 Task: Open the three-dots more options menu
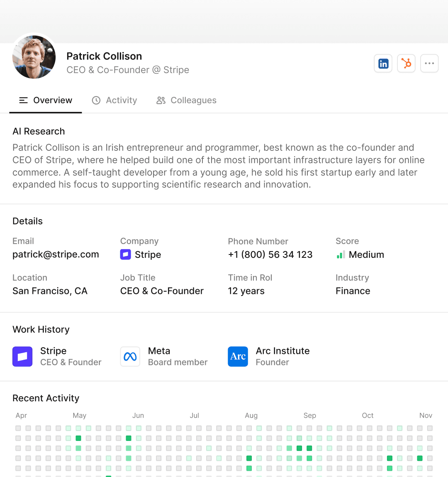coord(429,63)
